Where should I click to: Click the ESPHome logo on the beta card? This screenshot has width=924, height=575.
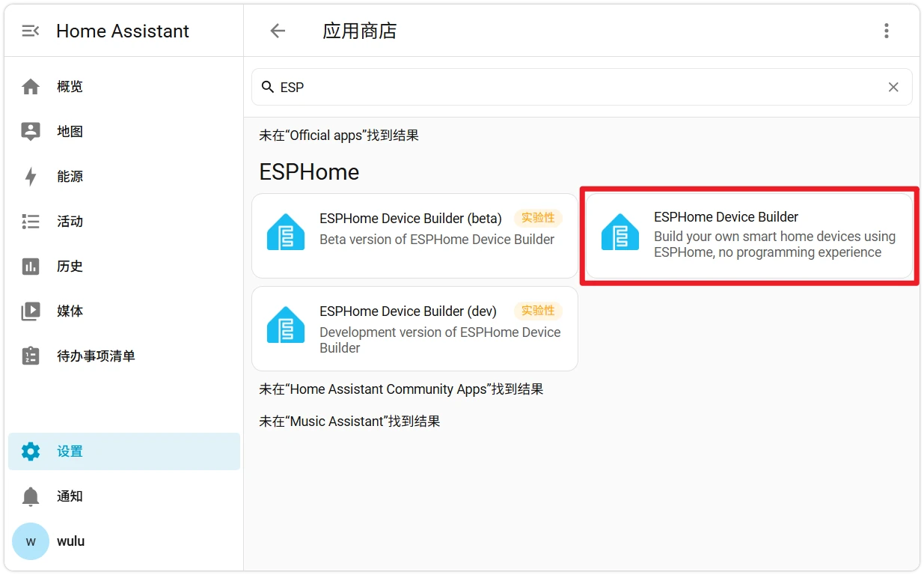(x=286, y=232)
